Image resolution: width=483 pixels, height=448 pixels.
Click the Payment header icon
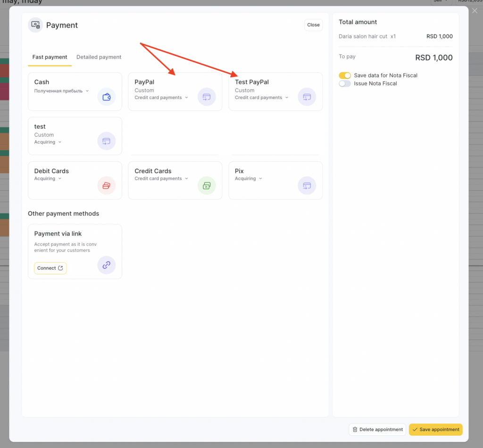tap(35, 25)
